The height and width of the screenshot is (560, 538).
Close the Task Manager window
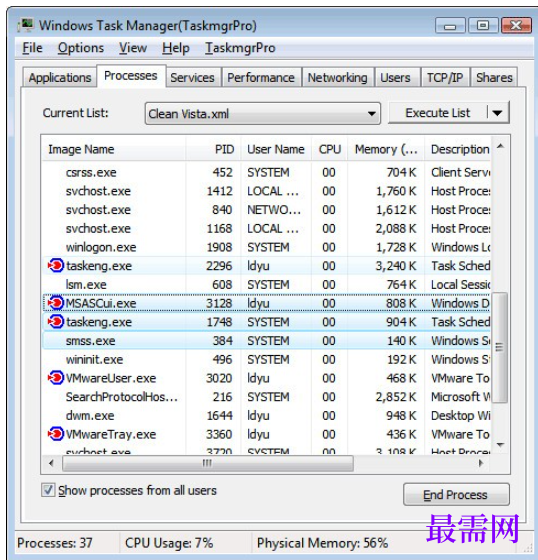[x=516, y=26]
